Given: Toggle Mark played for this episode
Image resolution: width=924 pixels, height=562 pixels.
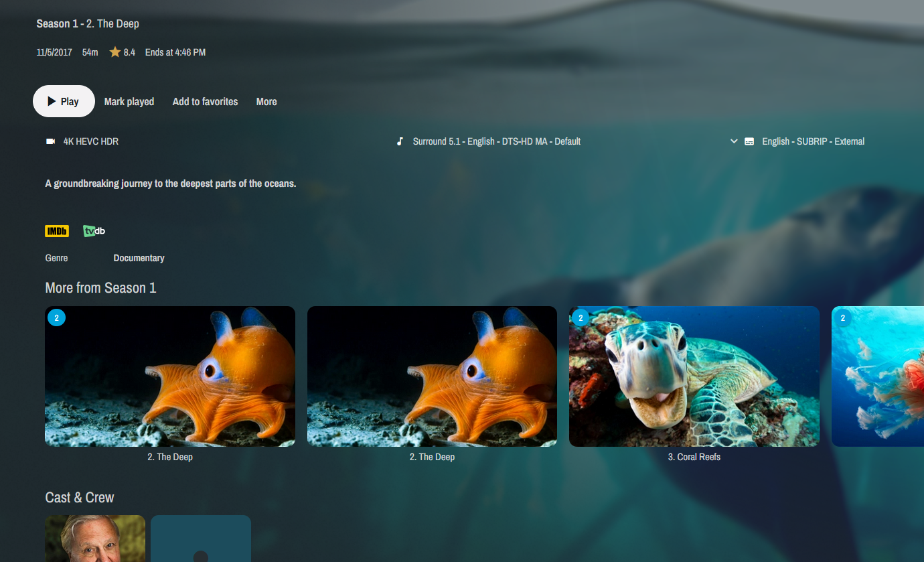Looking at the screenshot, I should tap(129, 102).
